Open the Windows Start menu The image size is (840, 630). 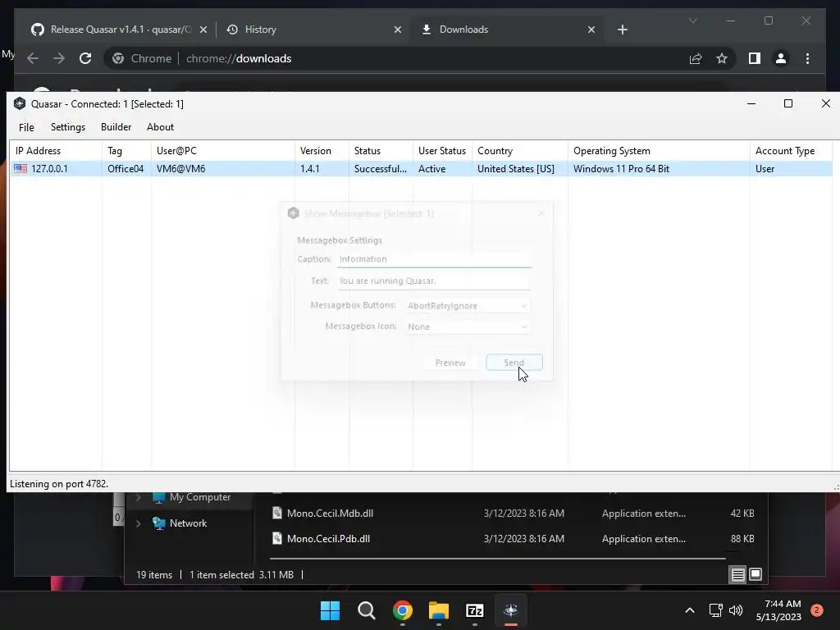coord(330,610)
